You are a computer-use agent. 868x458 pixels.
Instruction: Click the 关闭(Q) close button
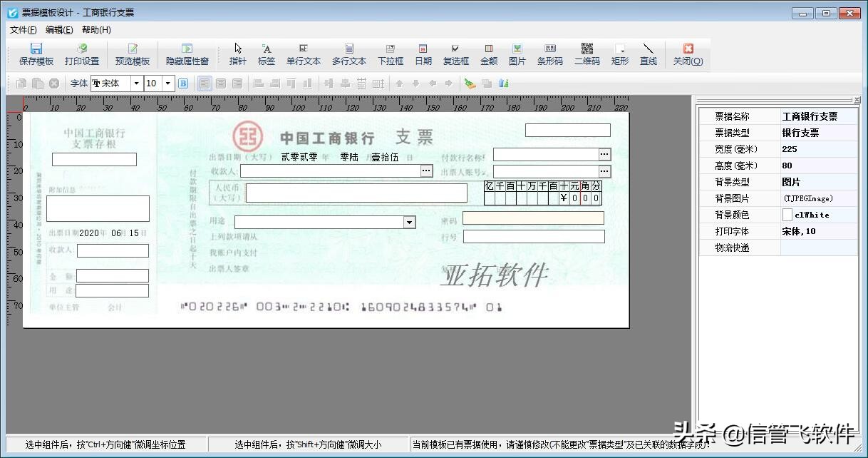click(x=688, y=54)
